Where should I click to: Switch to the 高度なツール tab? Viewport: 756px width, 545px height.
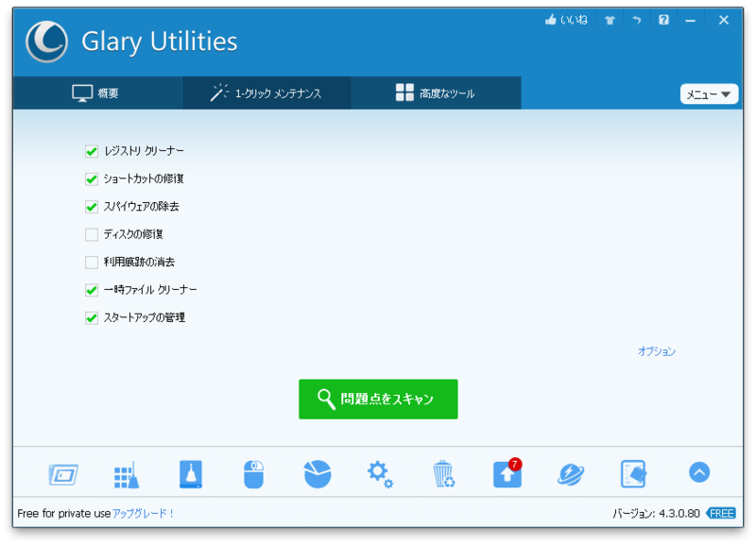436,93
